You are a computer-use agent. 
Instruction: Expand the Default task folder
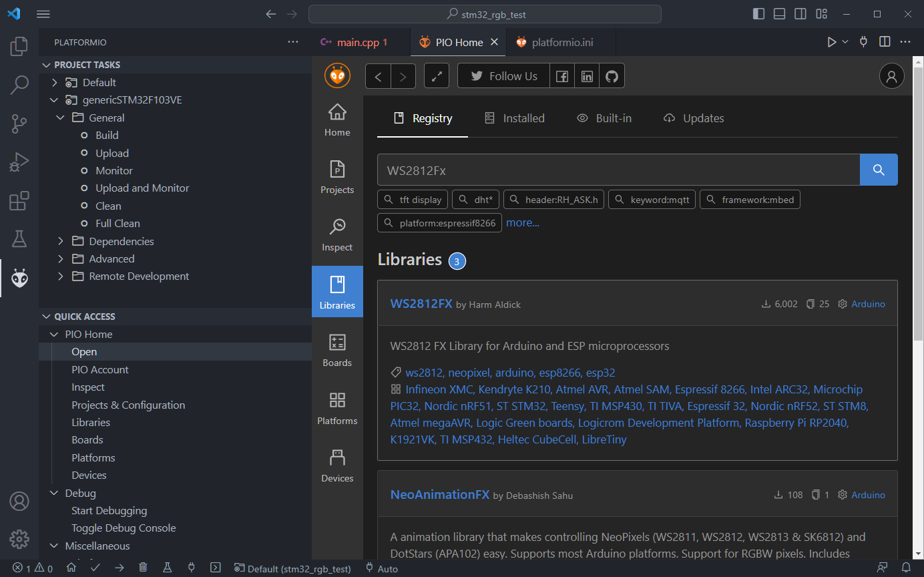click(175, 82)
